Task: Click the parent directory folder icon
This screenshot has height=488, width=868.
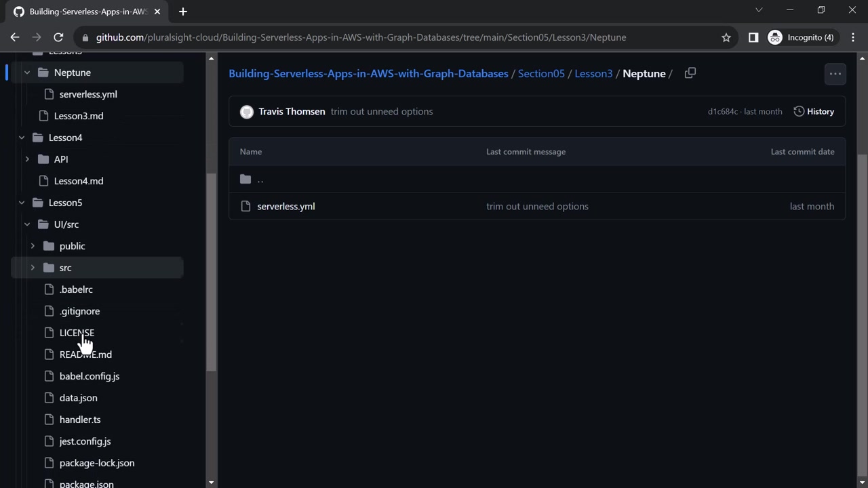Action: tap(245, 179)
